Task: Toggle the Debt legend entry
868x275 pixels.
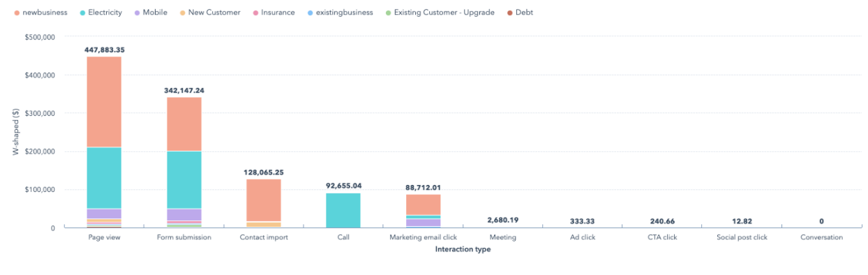Action: pos(519,13)
